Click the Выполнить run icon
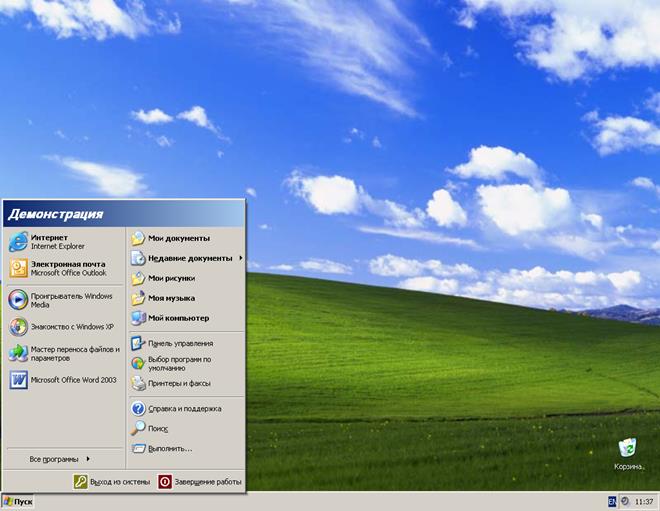The image size is (660, 511). (x=138, y=448)
